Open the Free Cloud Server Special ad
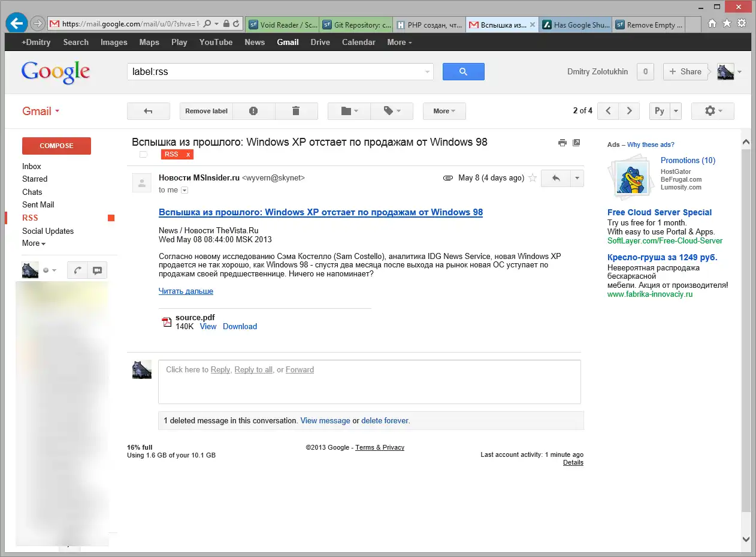The width and height of the screenshot is (756, 557). pos(660,212)
